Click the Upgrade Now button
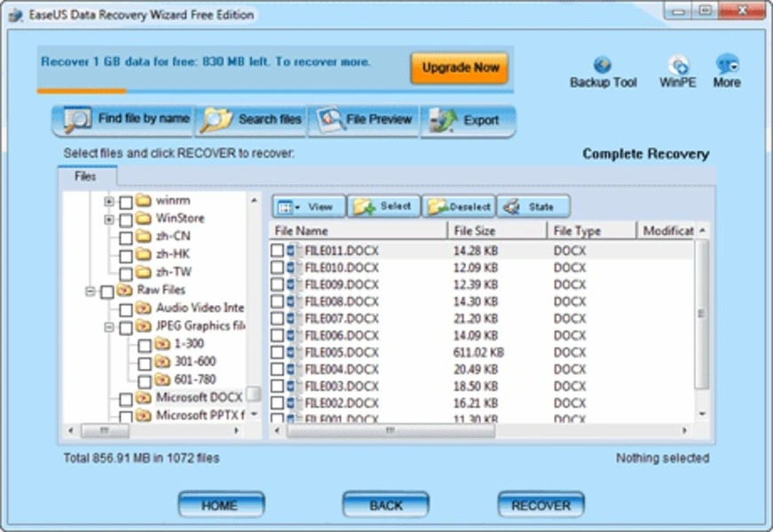 coord(459,67)
